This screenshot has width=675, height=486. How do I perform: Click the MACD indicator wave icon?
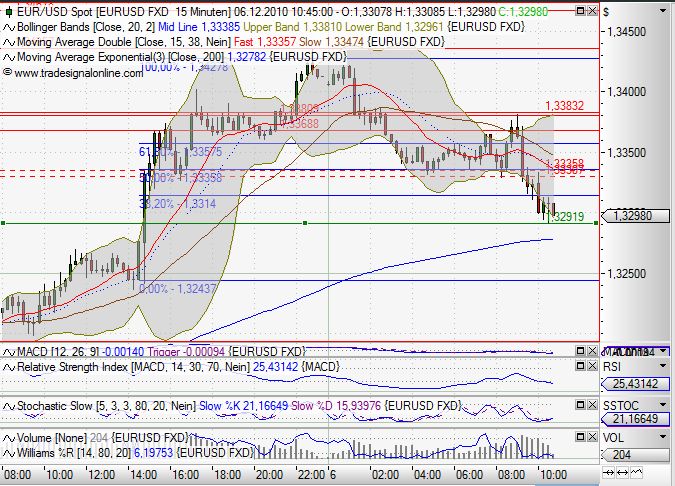tap(9, 353)
